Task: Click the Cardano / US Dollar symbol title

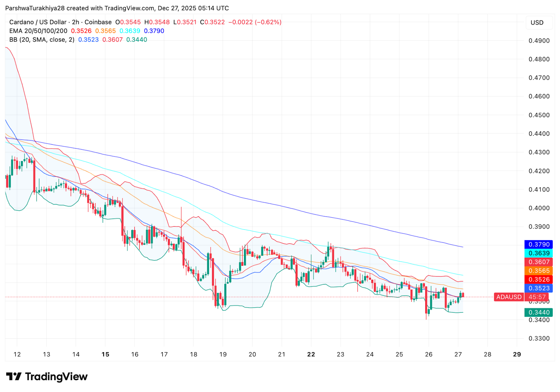Action: click(x=38, y=22)
